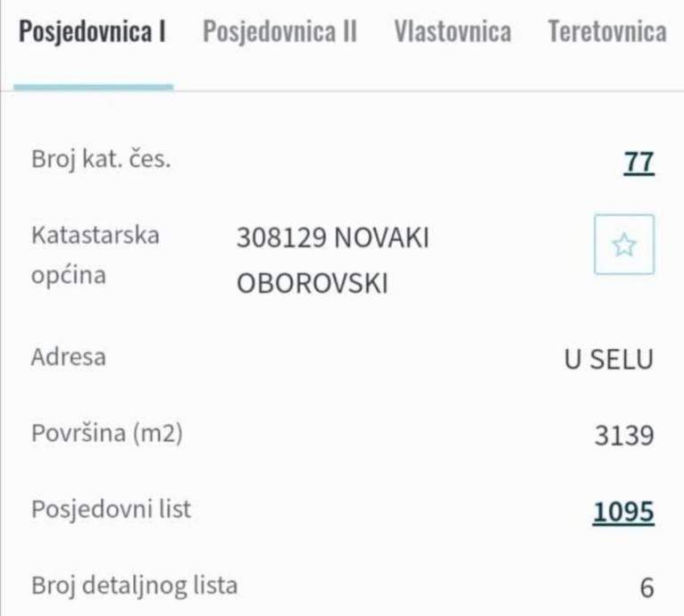The width and height of the screenshot is (684, 616).
Task: Click the OBOROVSKI text line
Action: 312,284
